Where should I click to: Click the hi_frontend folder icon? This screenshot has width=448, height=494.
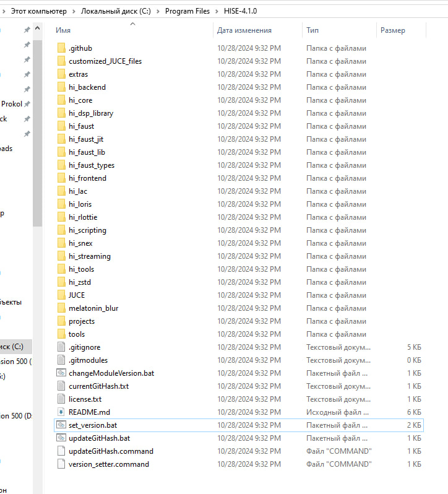click(61, 178)
